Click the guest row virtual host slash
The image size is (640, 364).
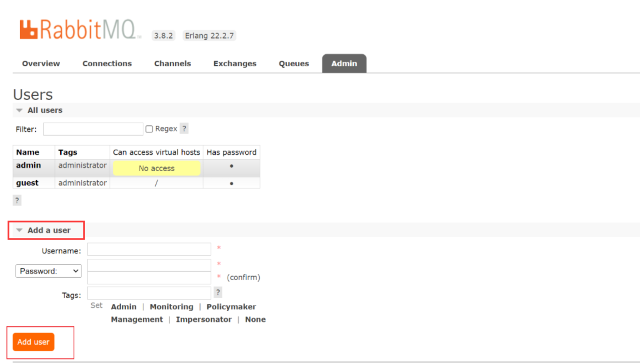(x=156, y=183)
